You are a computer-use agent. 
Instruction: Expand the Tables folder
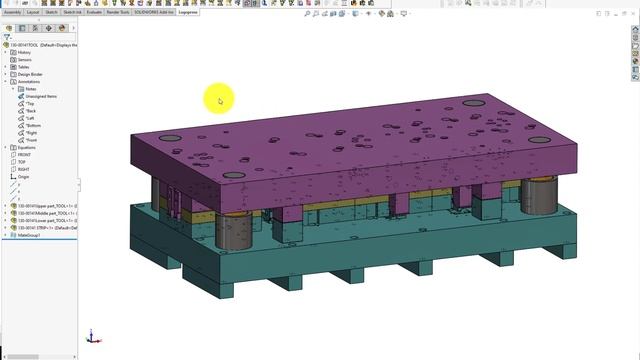pos(5,67)
